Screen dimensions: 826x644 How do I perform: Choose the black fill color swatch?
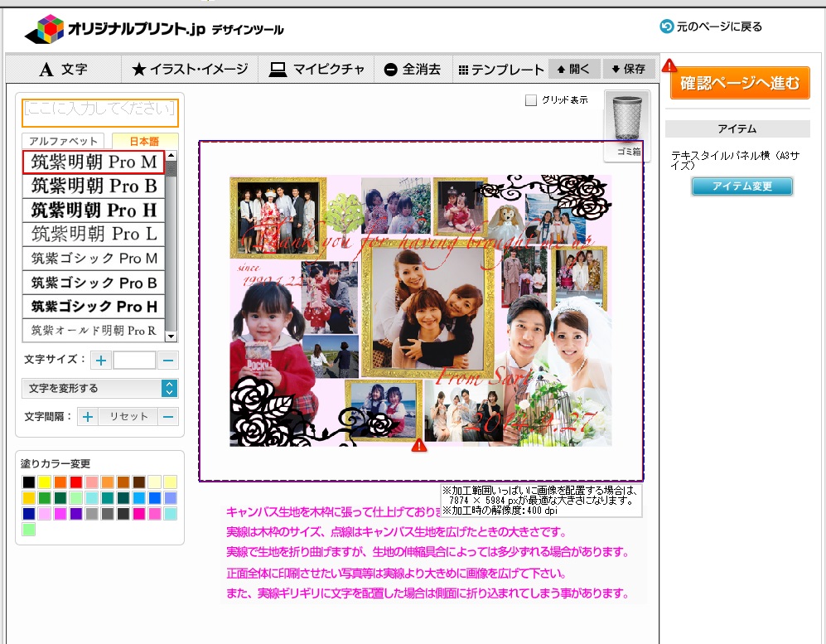pyautogui.click(x=28, y=482)
